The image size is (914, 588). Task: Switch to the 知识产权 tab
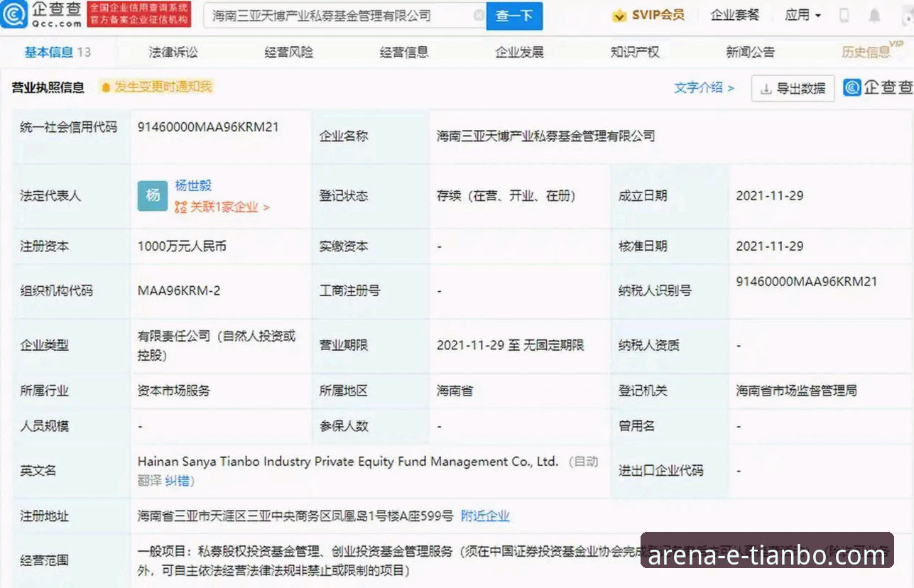[x=635, y=52]
